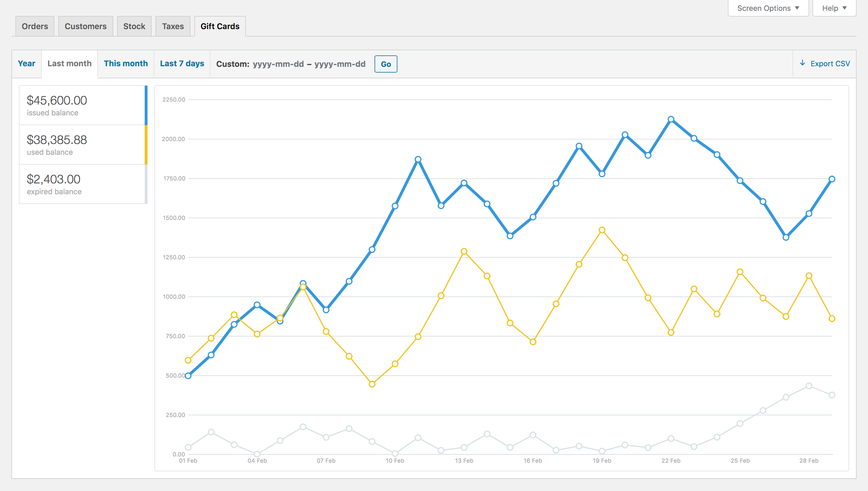Select the Gift Cards tab
Viewport: 868px width, 491px height.
(x=220, y=26)
